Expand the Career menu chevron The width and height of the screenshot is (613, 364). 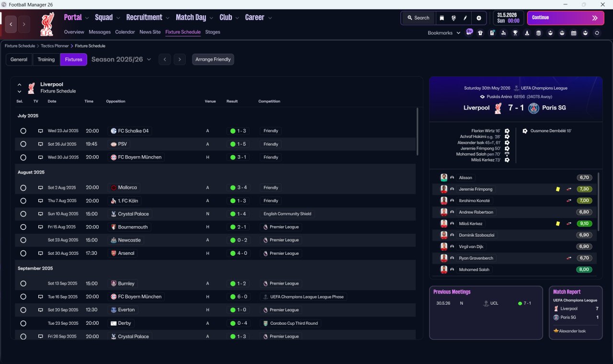pyautogui.click(x=270, y=18)
